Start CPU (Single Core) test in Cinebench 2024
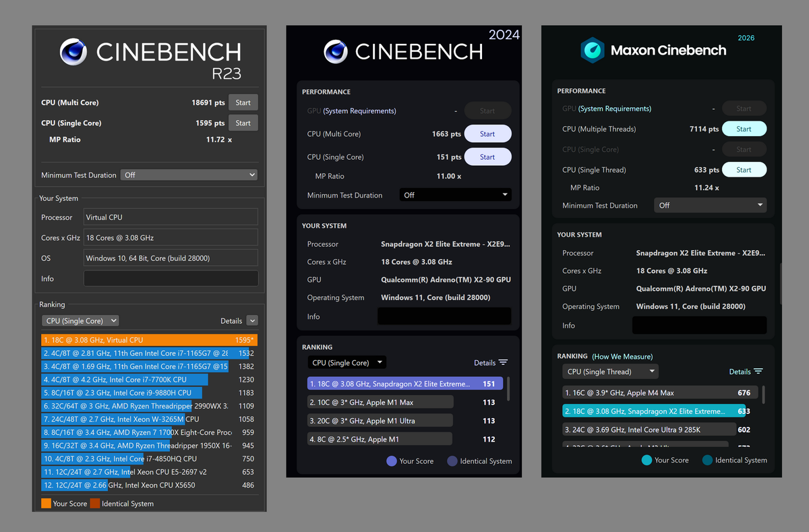 tap(487, 157)
